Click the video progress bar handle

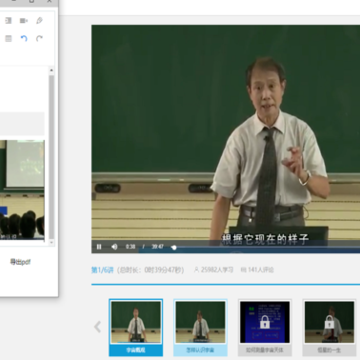(x=174, y=247)
